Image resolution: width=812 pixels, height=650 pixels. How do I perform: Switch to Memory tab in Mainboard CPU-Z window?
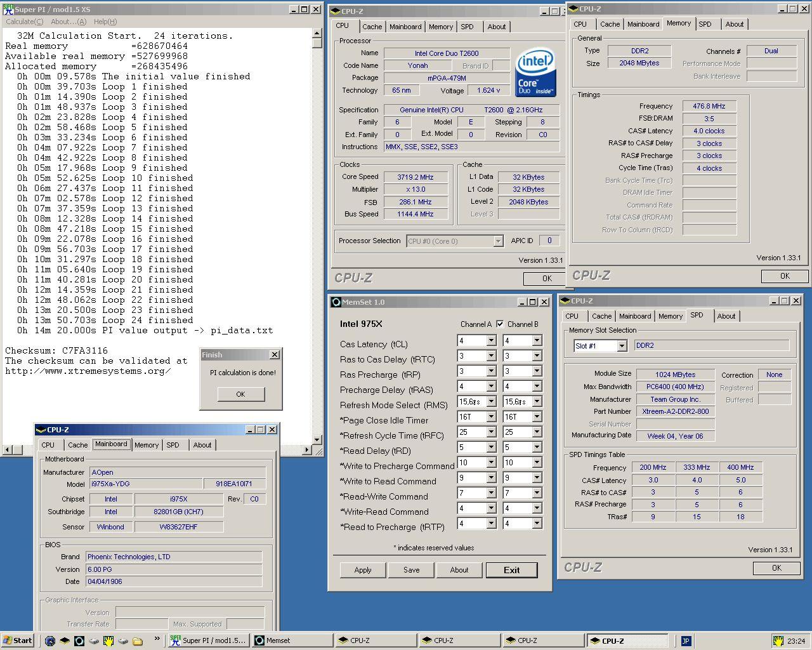[147, 445]
